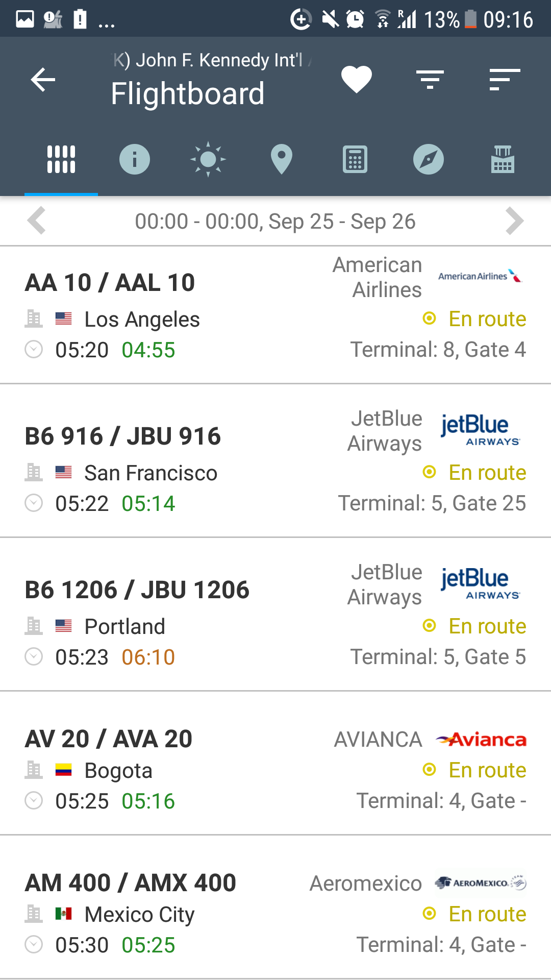This screenshot has width=551, height=980.
Task: Switch to the flightboard grid tab
Action: pos(61,159)
